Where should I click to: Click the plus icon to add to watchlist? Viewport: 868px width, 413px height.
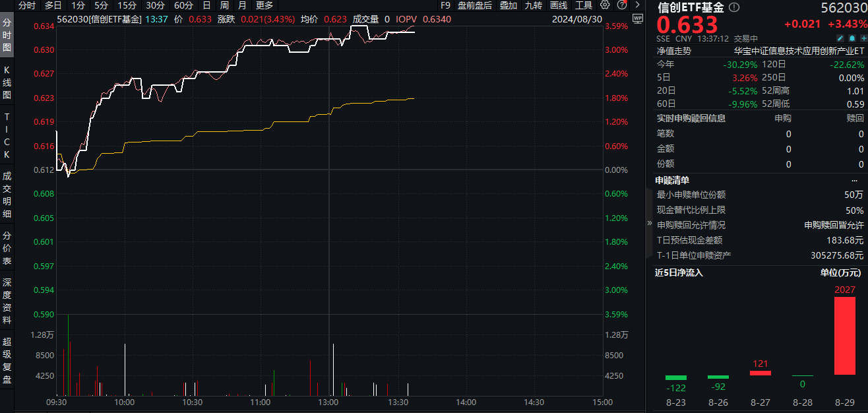click(x=863, y=38)
